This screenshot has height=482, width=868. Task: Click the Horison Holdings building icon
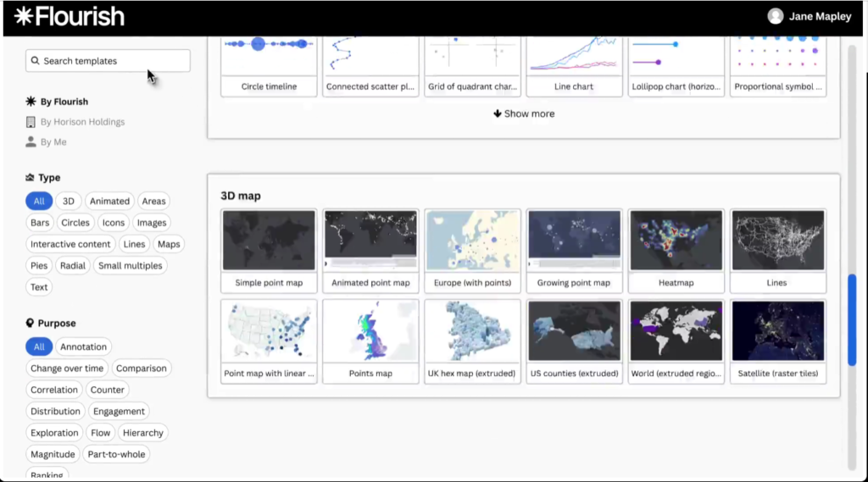[x=31, y=122]
